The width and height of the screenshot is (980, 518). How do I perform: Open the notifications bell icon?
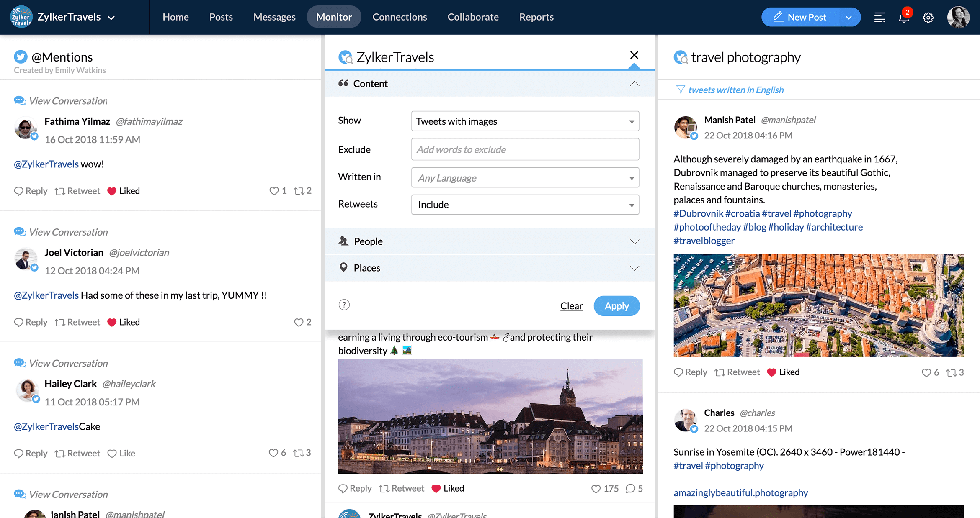[904, 17]
